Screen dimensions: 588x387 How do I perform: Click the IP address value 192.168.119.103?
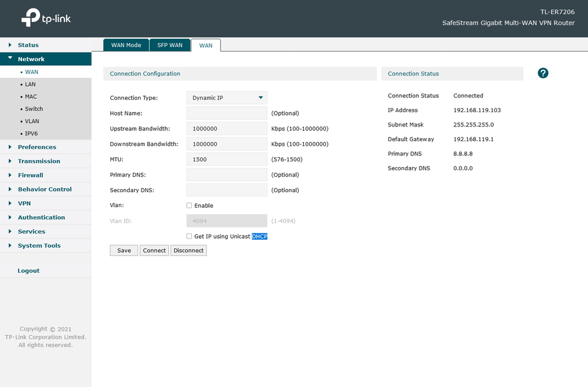point(476,110)
